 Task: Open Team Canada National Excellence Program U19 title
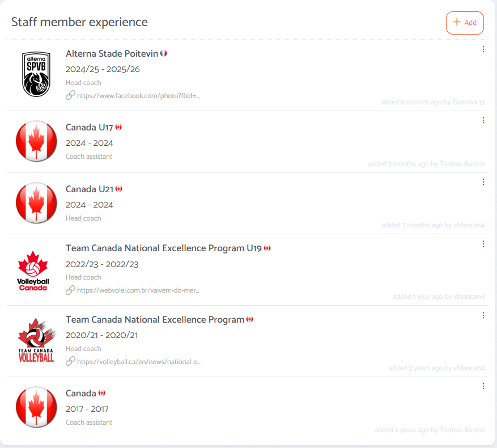164,248
